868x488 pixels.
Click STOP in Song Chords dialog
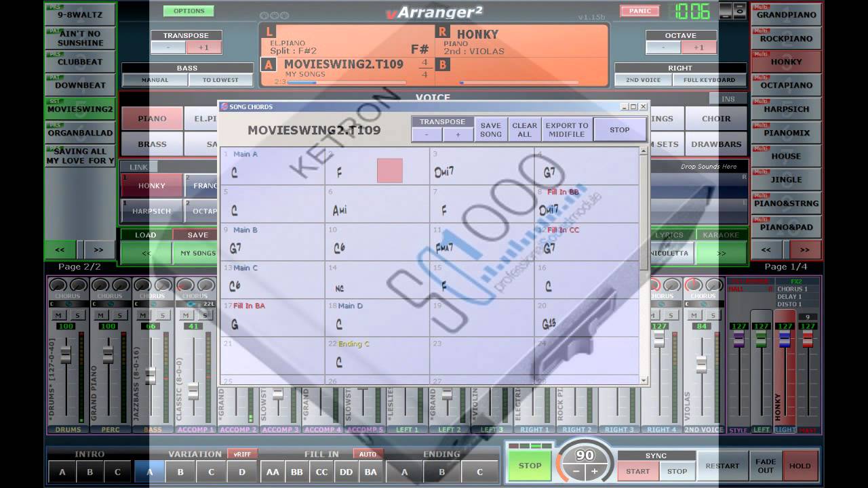click(620, 129)
